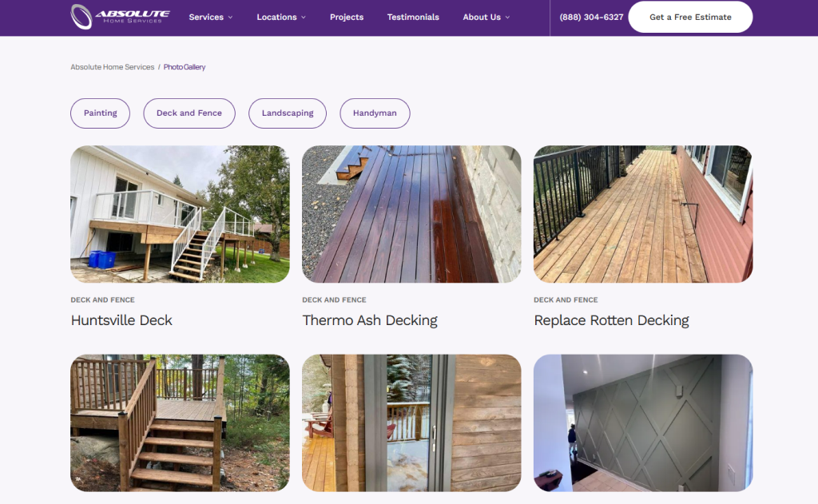Click the Absolute Home Services logo

tap(120, 17)
